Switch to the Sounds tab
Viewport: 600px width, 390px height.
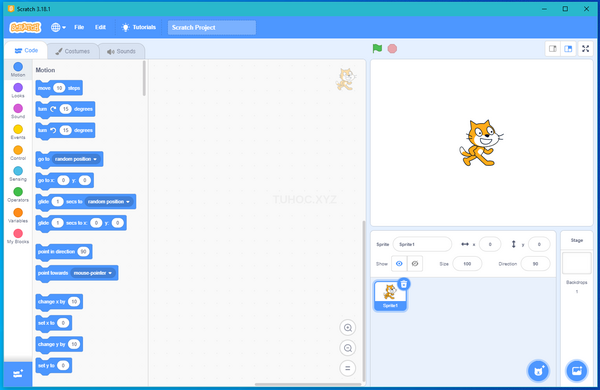click(x=121, y=51)
